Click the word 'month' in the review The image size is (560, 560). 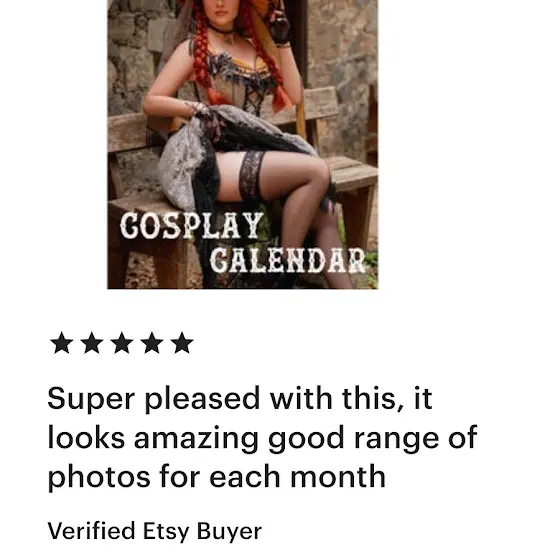pos(338,477)
